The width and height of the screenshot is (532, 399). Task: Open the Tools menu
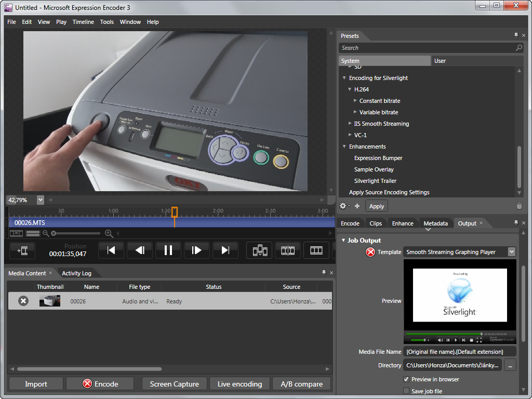coord(107,22)
